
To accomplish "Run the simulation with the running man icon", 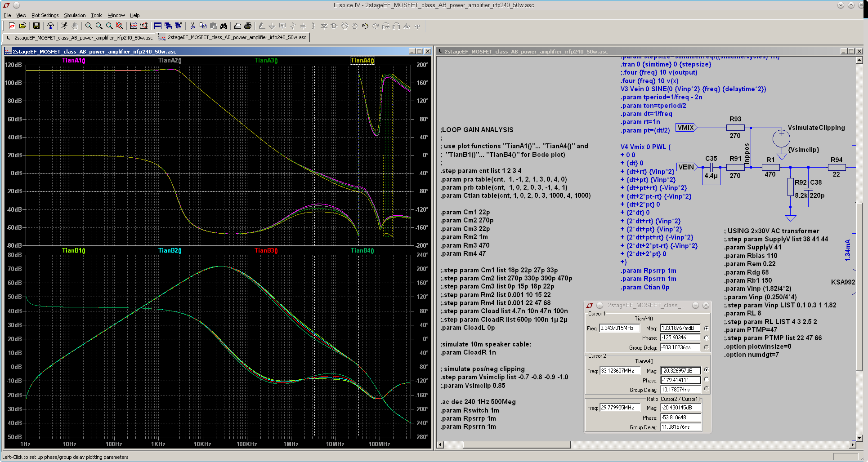I will [x=64, y=26].
